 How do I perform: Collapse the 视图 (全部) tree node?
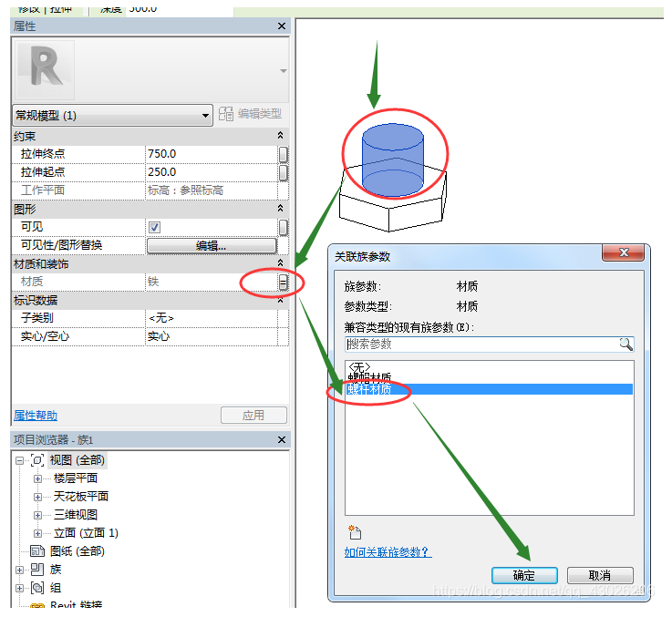coord(19,460)
